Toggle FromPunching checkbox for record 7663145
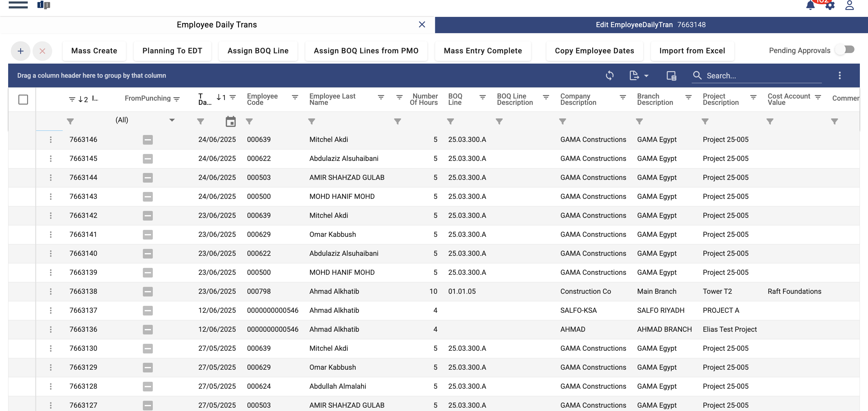 point(148,159)
